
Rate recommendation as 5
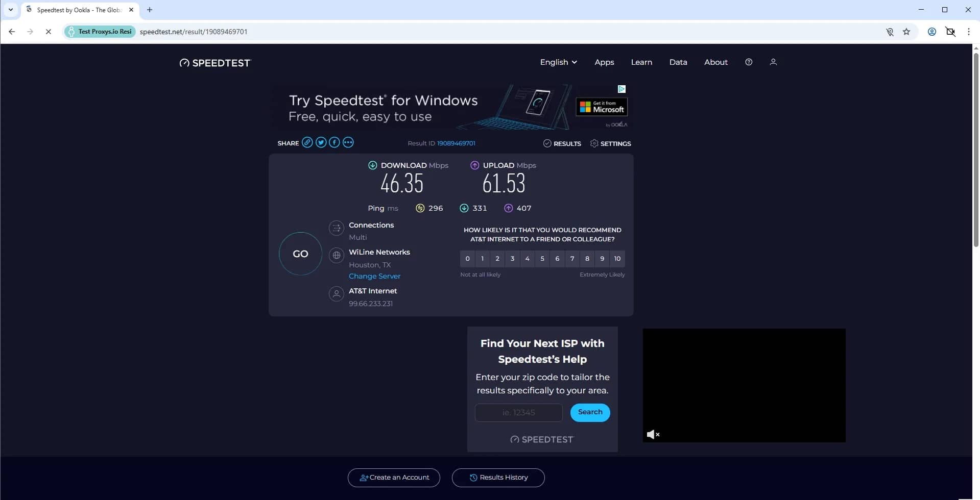tap(542, 259)
